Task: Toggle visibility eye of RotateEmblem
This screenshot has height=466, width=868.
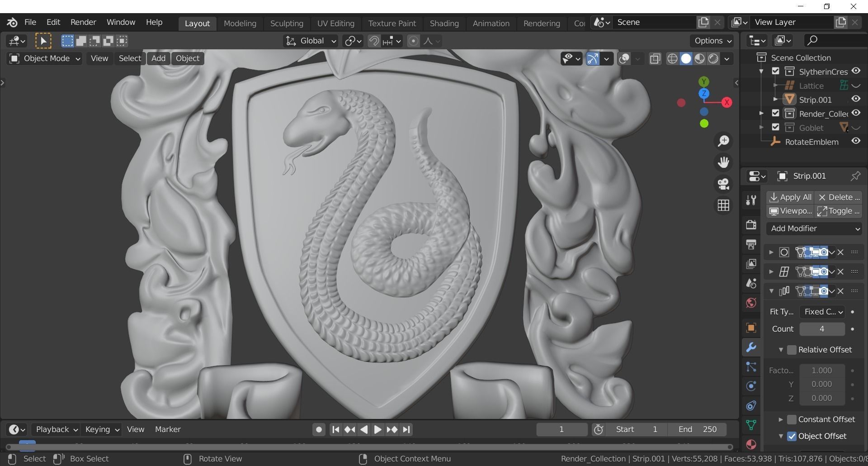Action: coord(856,141)
